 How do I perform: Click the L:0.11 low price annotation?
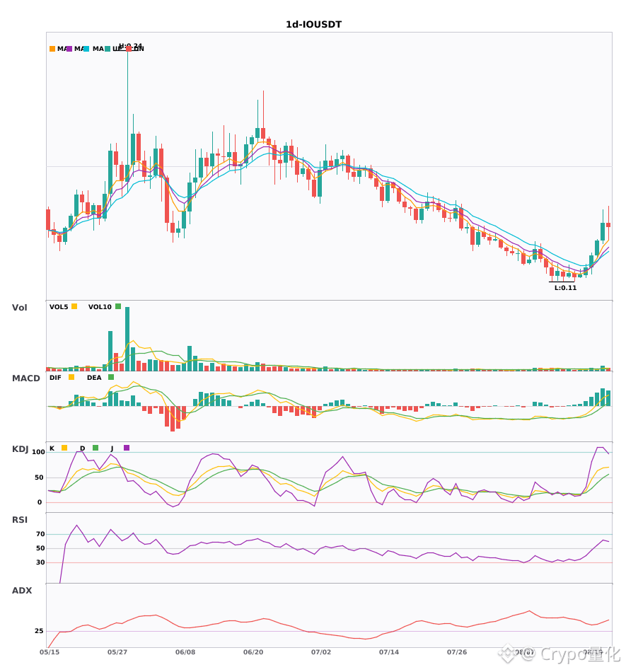click(x=566, y=288)
